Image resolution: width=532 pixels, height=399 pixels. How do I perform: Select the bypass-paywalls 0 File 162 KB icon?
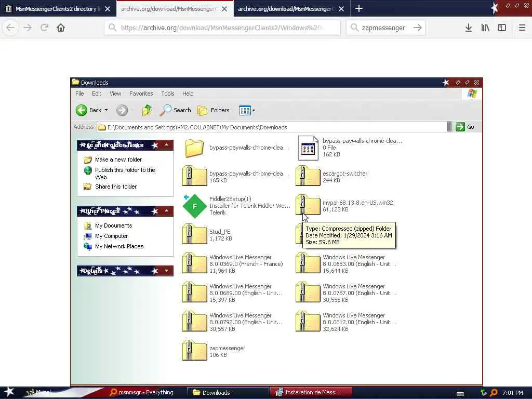[x=308, y=148]
